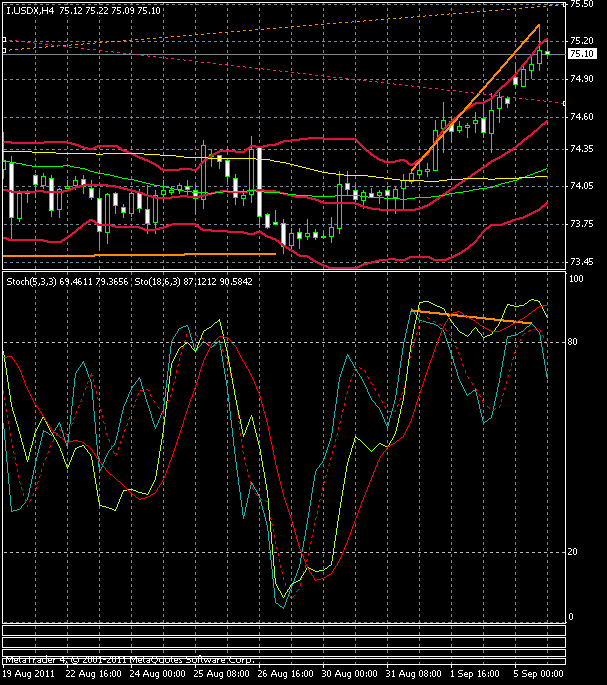Click the 25 Aug 08:00 time label

tap(222, 674)
